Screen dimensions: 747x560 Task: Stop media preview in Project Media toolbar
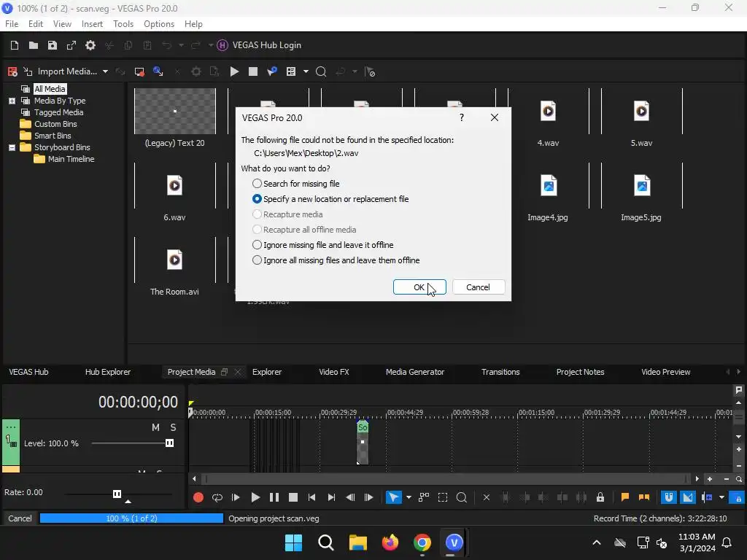tap(253, 71)
